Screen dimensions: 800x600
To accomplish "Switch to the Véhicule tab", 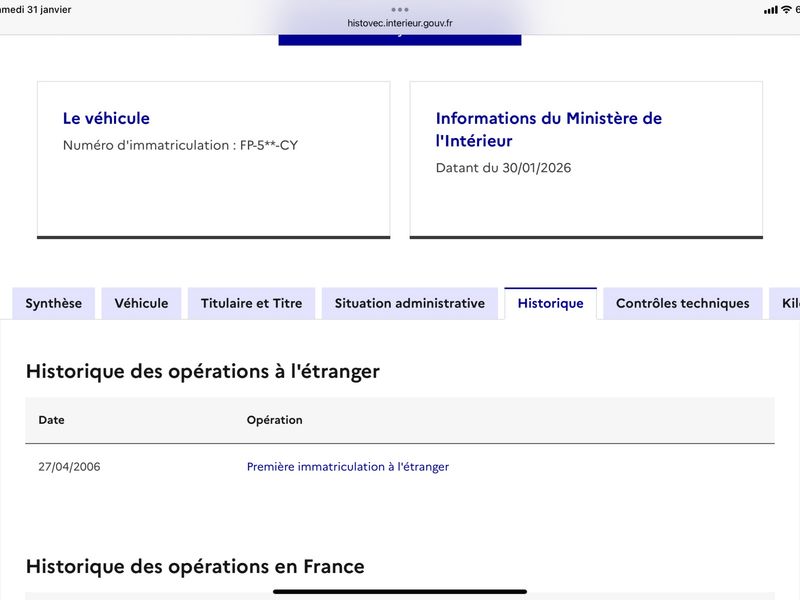I will click(141, 304).
